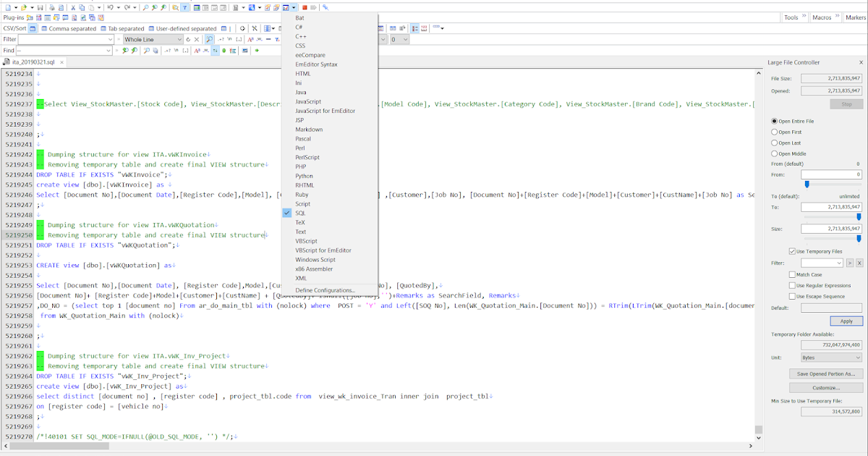The height and width of the screenshot is (456, 868).
Task: Open the Print icon on the toolbar
Action: [51, 7]
